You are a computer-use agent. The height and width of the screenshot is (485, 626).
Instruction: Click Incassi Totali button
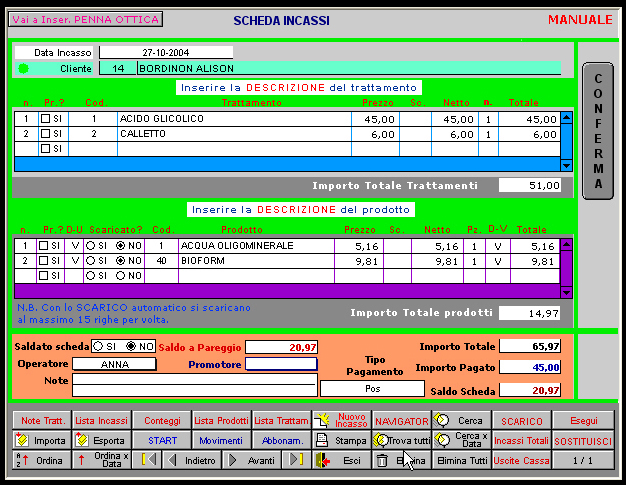tap(521, 440)
